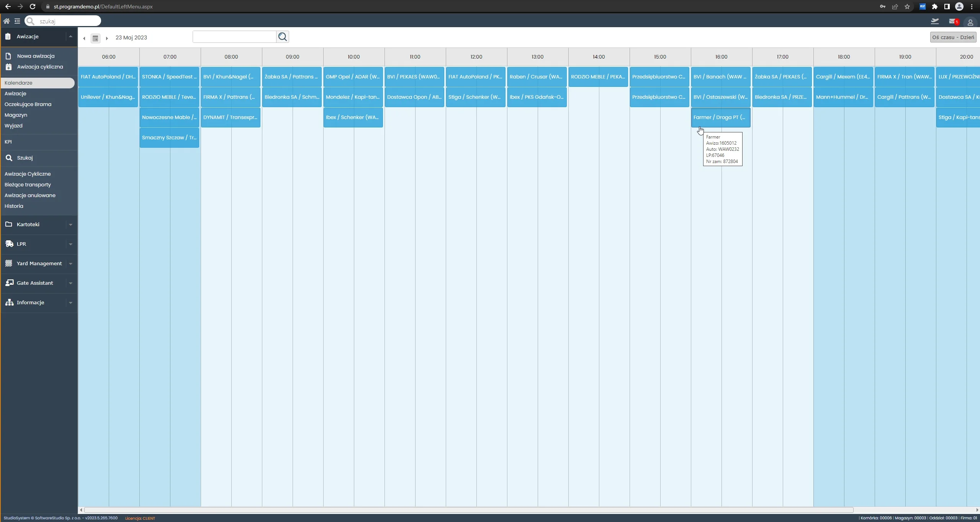Select Oczekujące Brama in sidebar

[28, 104]
